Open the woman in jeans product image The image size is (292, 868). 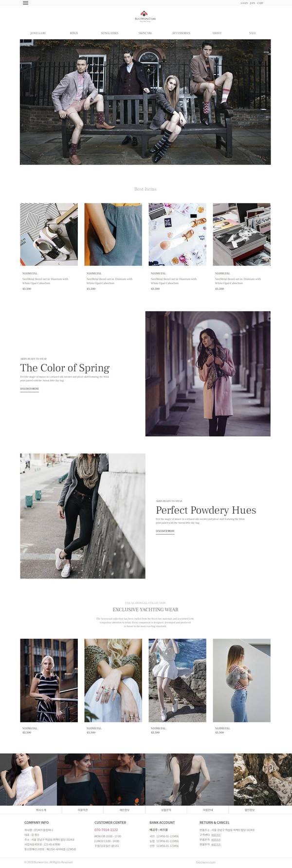click(241, 680)
